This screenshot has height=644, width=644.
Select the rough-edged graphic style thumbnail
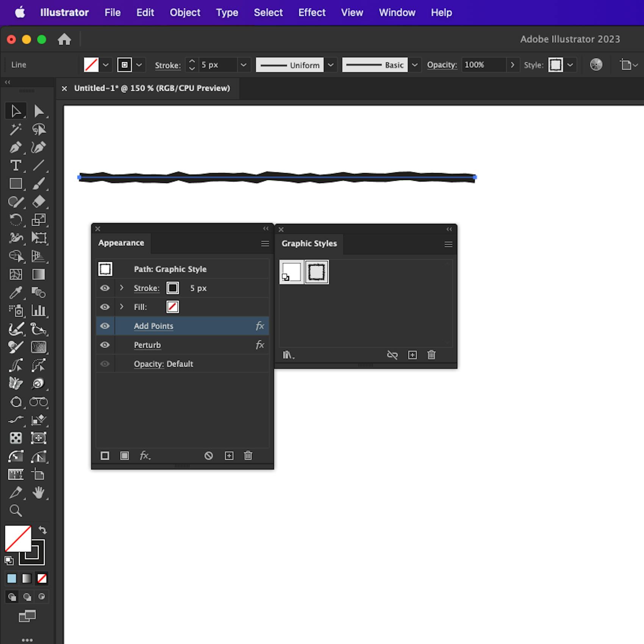click(x=316, y=272)
